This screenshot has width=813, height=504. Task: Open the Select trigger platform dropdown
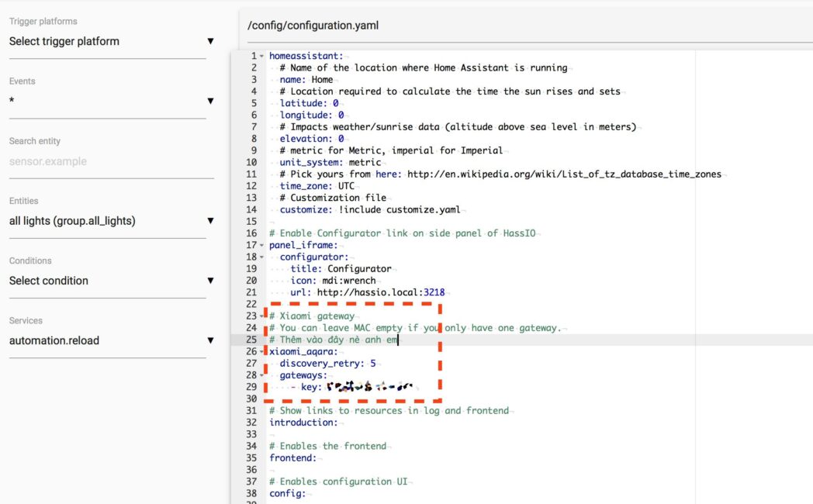coord(112,41)
